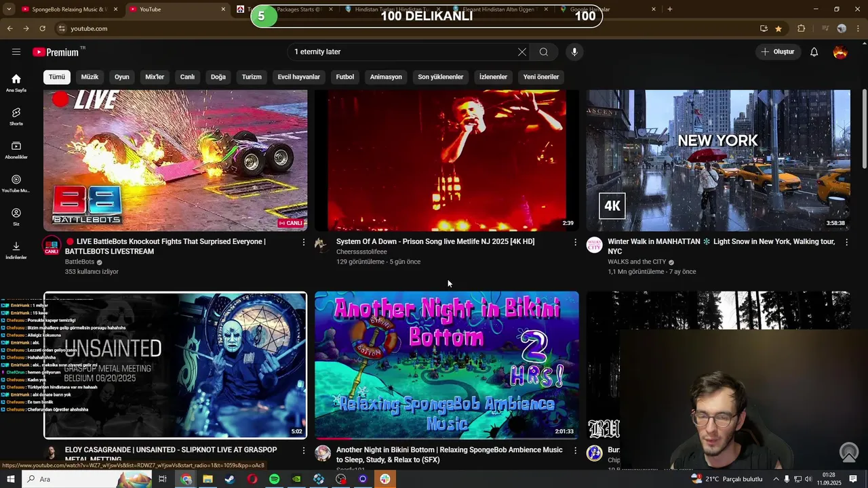Select the Canlı filter chip

[187, 77]
